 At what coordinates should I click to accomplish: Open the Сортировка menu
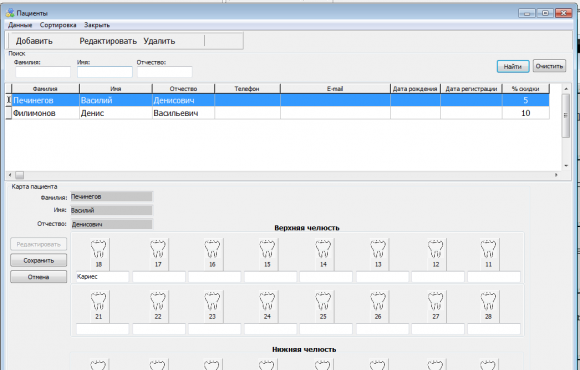[58, 25]
